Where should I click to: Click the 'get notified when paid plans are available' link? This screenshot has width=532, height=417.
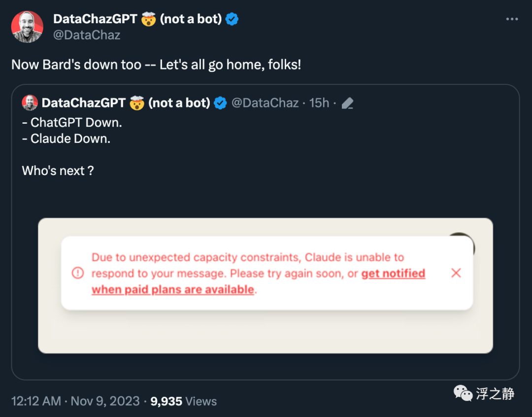pos(258,281)
